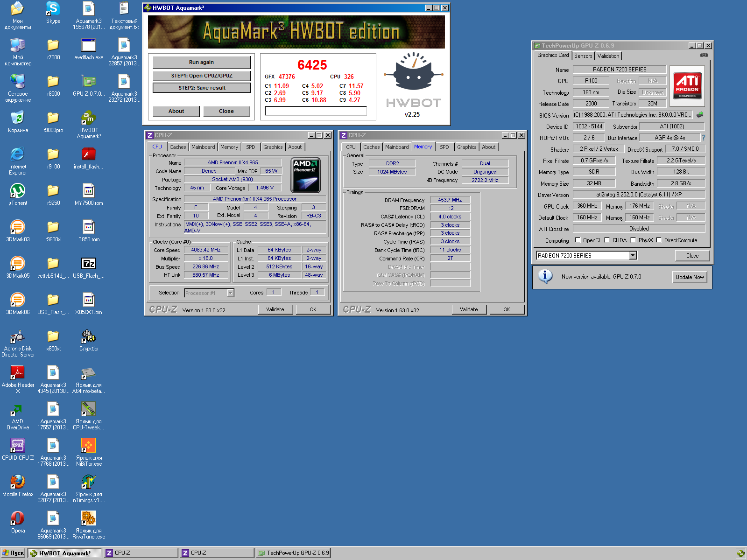Open the MY7500.rom file icon
This screenshot has width=747, height=560.
[x=89, y=190]
